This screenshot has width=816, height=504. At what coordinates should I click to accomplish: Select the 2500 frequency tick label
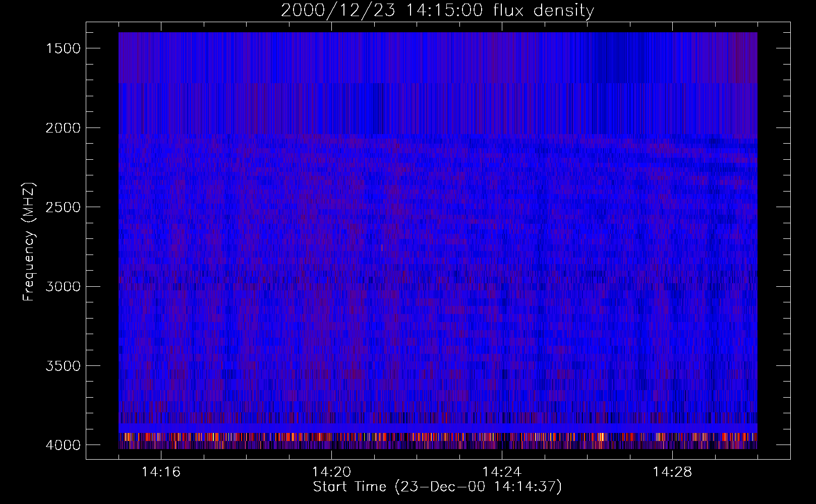(63, 207)
